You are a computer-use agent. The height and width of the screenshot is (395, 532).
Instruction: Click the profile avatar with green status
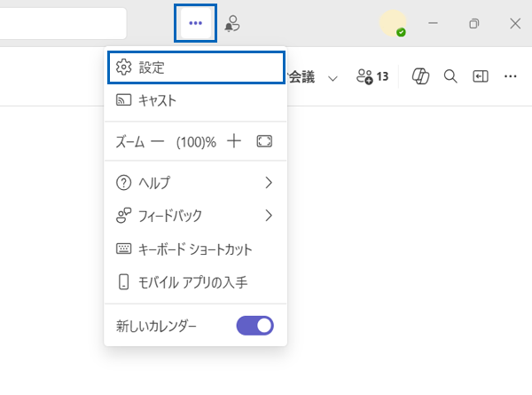click(393, 23)
